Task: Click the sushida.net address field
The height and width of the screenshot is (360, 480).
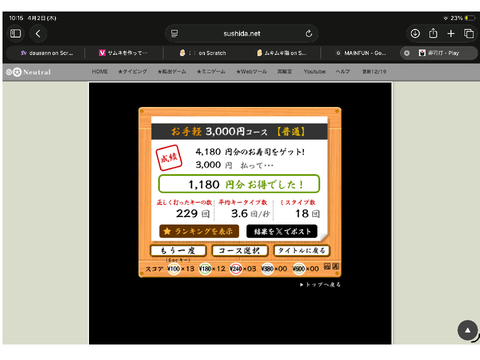Action: (242, 34)
